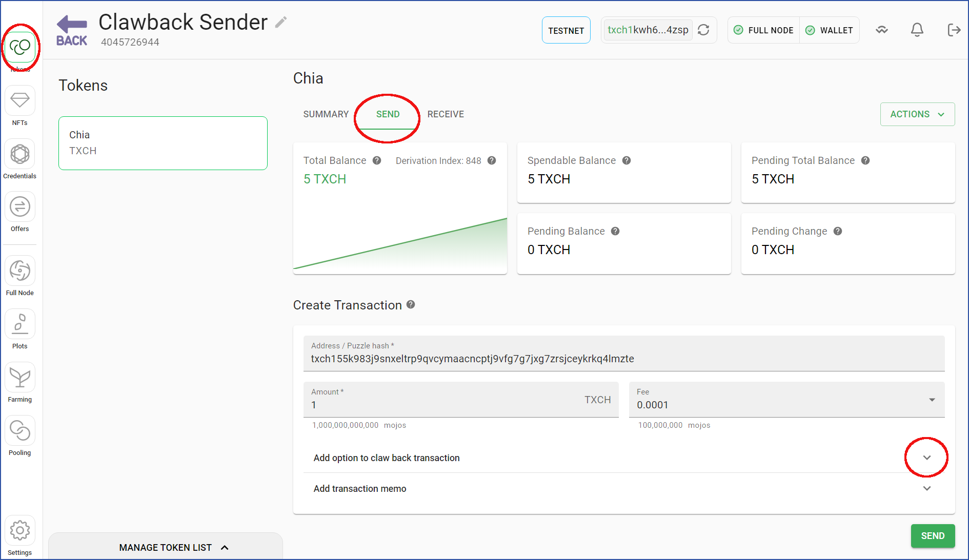Expand the claw back transaction option

pyautogui.click(x=927, y=458)
